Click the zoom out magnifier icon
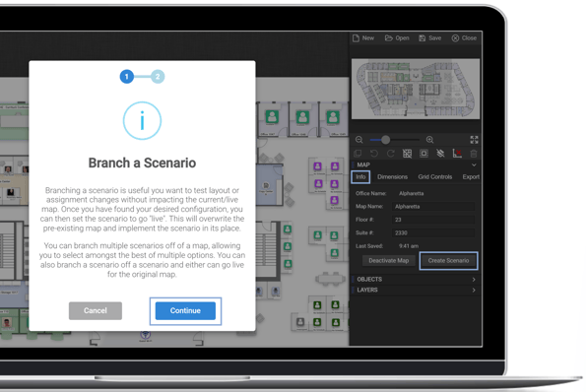This screenshot has width=586, height=392. click(x=359, y=140)
